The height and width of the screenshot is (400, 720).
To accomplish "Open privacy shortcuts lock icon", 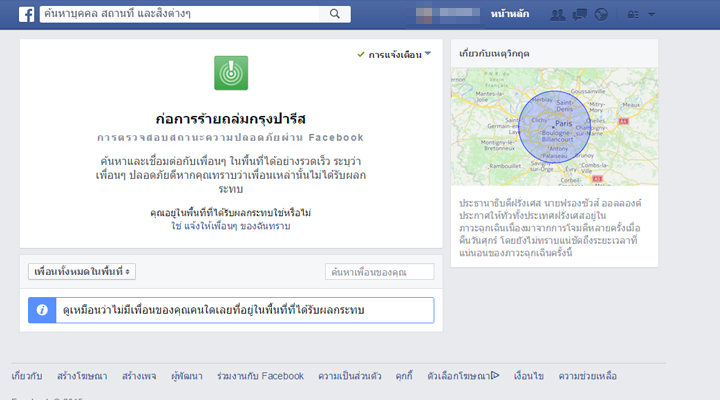I will [x=633, y=15].
